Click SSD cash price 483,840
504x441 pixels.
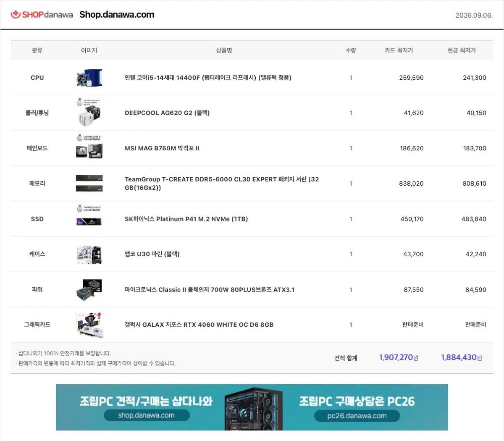pos(474,219)
